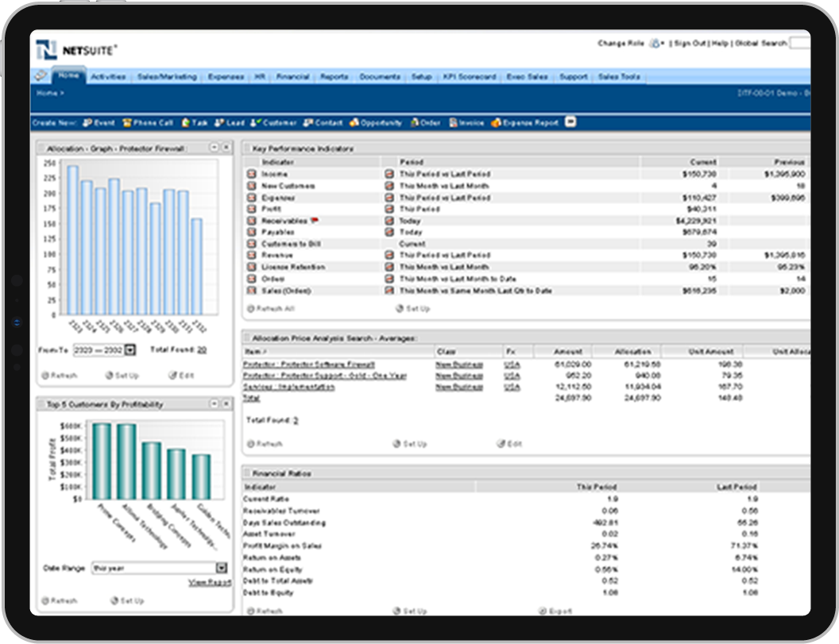Create a new Lead
The width and height of the screenshot is (839, 644).
click(230, 122)
